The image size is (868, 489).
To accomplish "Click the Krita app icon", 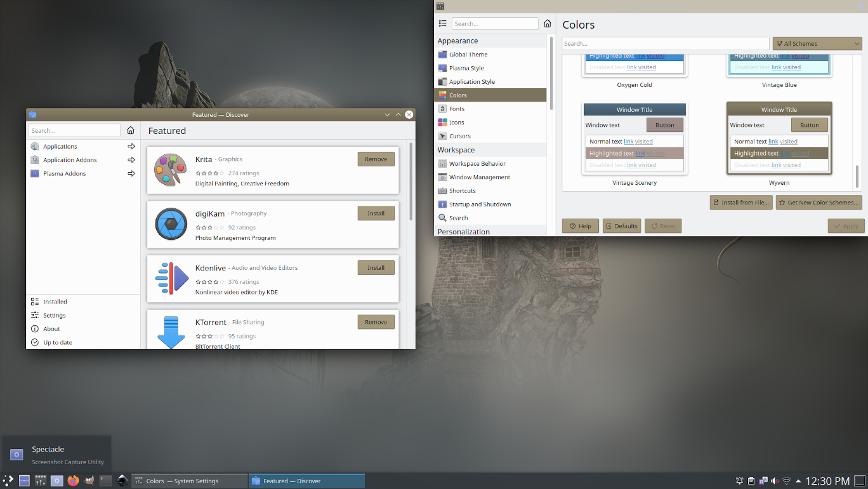I will tap(171, 170).
